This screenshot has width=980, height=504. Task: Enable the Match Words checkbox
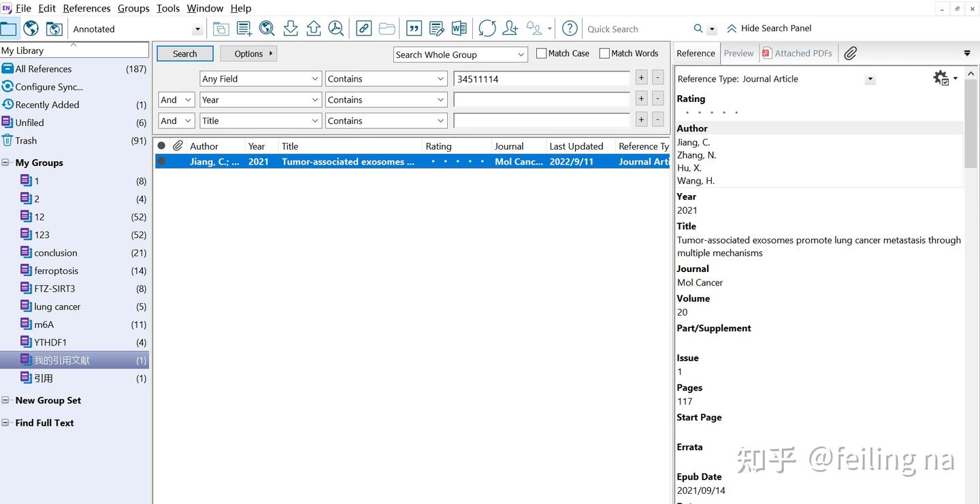click(604, 53)
